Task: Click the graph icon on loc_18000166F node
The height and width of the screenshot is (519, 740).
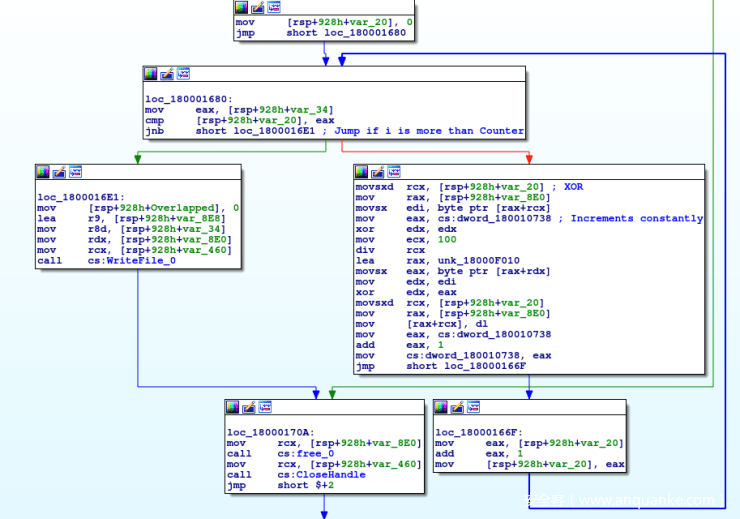Action: coord(473,407)
